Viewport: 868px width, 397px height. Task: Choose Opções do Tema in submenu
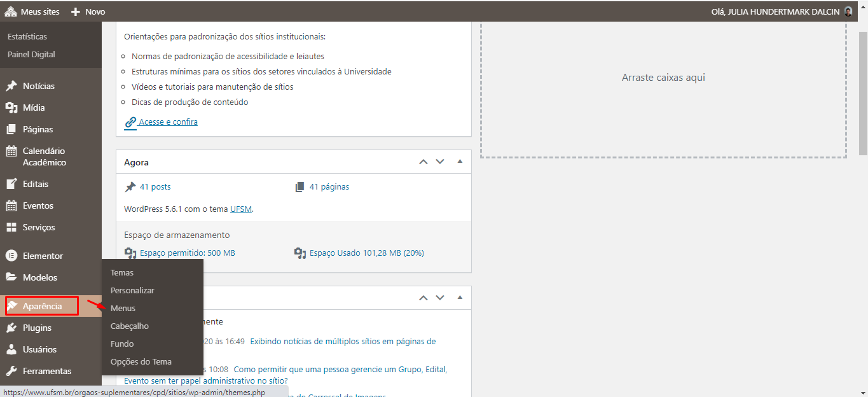[x=141, y=361]
